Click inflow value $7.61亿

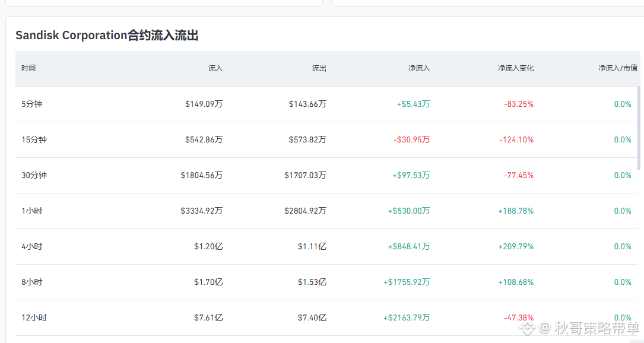point(208,318)
